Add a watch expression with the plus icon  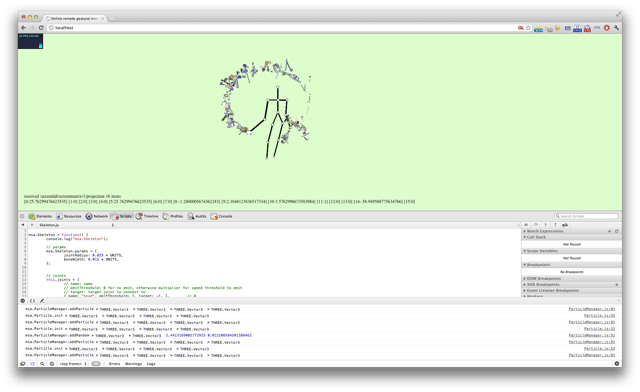coord(609,231)
